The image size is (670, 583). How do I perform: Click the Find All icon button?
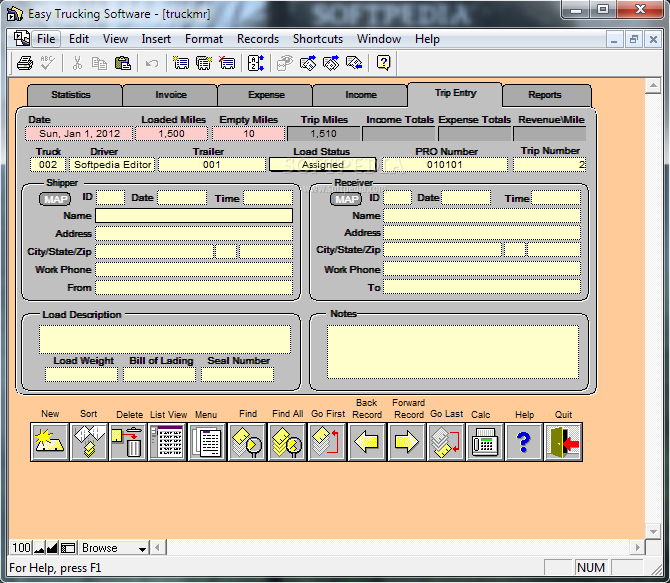287,442
